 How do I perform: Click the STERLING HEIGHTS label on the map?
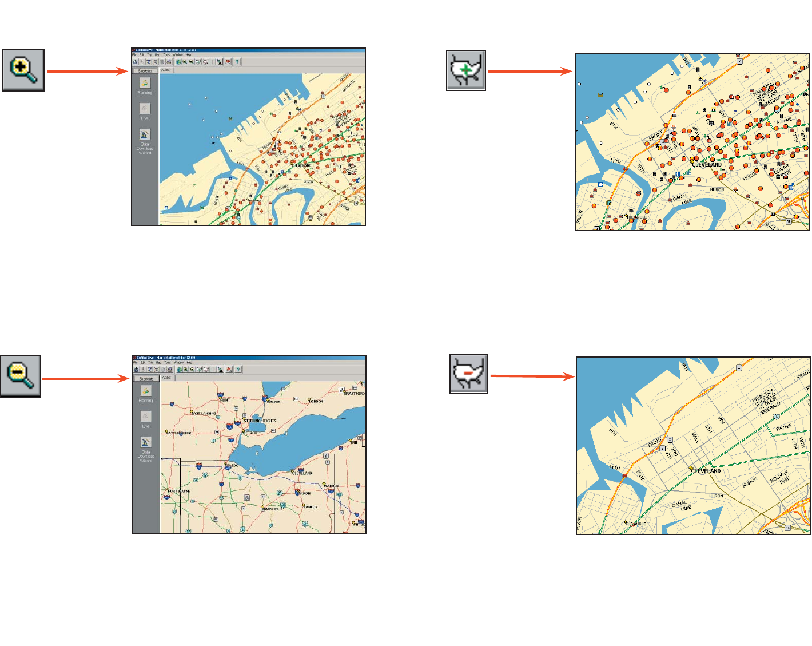pos(260,421)
